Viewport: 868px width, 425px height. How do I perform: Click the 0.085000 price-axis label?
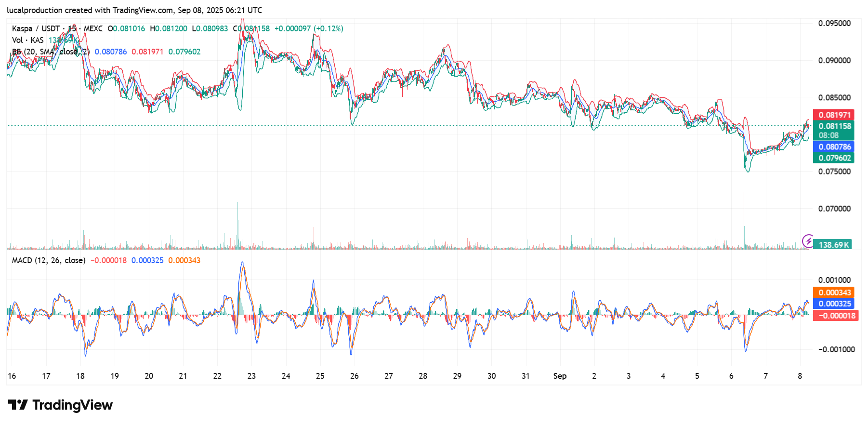coord(834,97)
